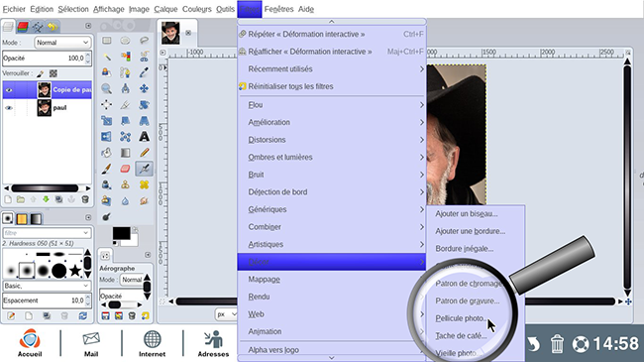Select the Paintbrush tool
Image resolution: width=644 pixels, height=362 pixels.
(107, 169)
